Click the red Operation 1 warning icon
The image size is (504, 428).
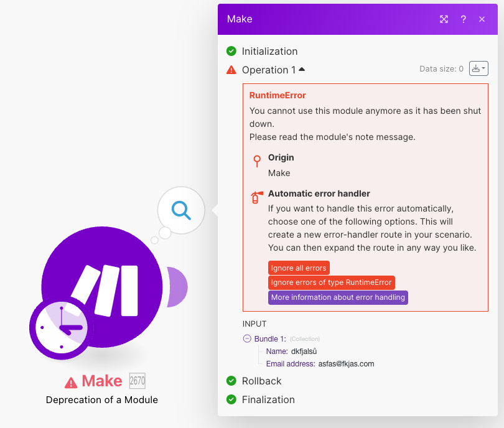(231, 70)
